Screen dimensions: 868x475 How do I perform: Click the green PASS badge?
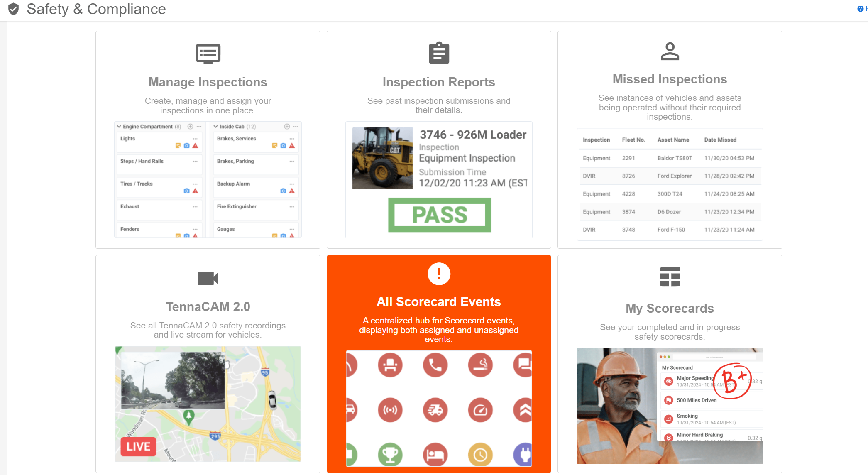(440, 215)
